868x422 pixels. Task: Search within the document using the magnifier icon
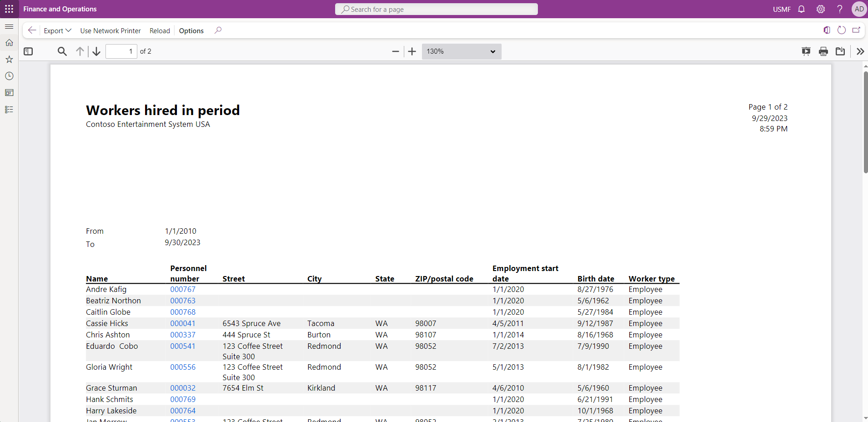click(x=62, y=51)
